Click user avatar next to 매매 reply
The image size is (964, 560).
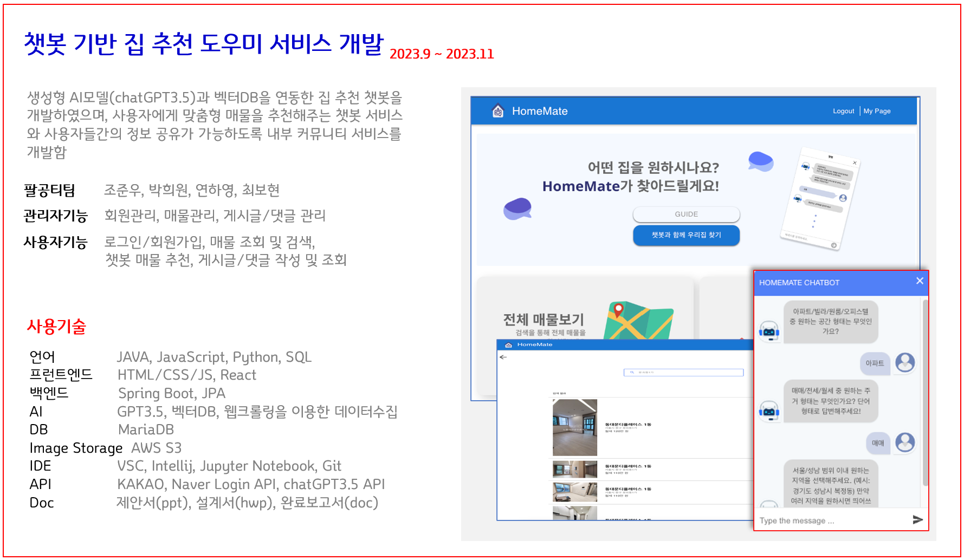[905, 442]
